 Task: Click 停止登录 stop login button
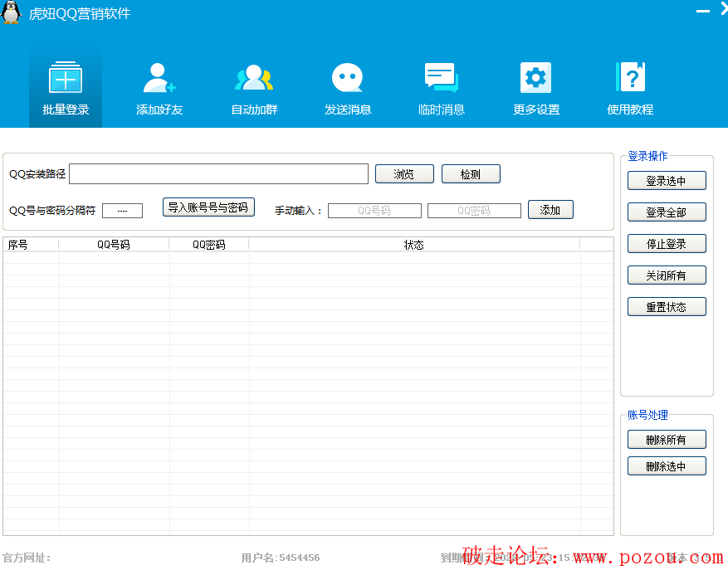coord(667,244)
